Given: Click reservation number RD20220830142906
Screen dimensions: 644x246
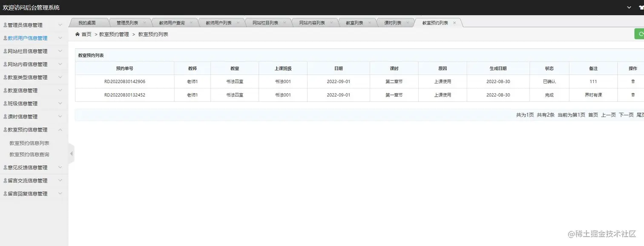Looking at the screenshot, I should pos(125,81).
